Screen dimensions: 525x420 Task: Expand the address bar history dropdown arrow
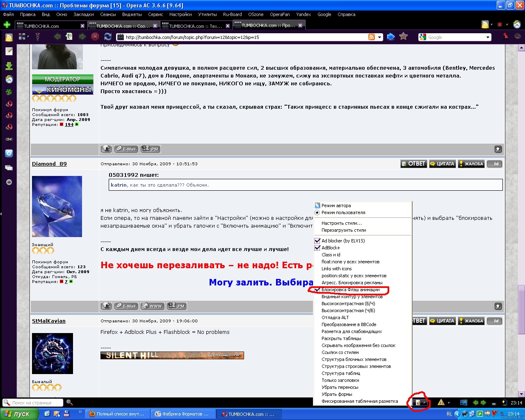(x=380, y=37)
